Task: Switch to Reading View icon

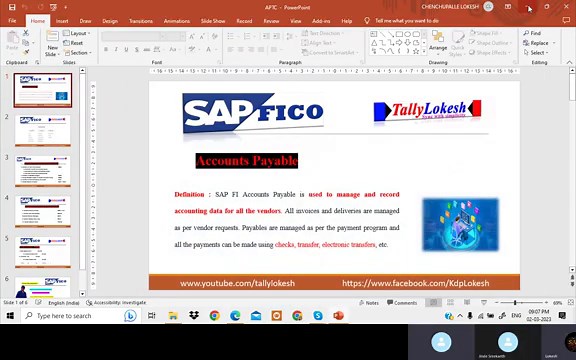Action: point(467,302)
